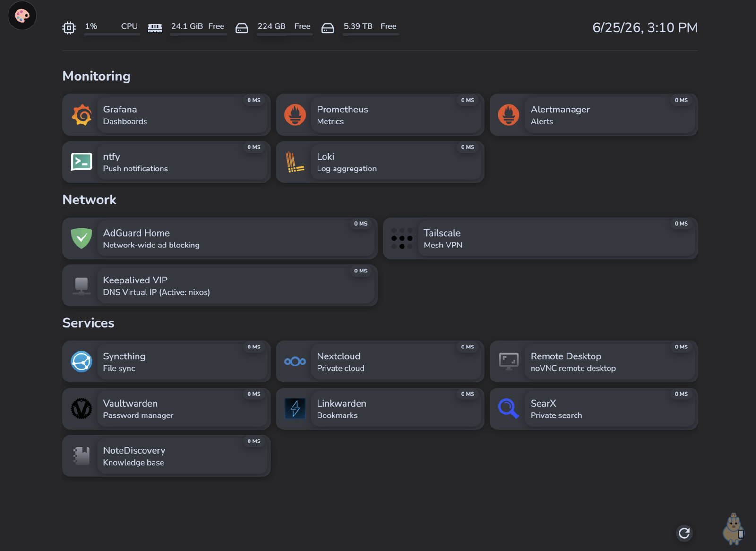Click the 224 GB Free disk bar
756x551 pixels.
click(x=284, y=34)
